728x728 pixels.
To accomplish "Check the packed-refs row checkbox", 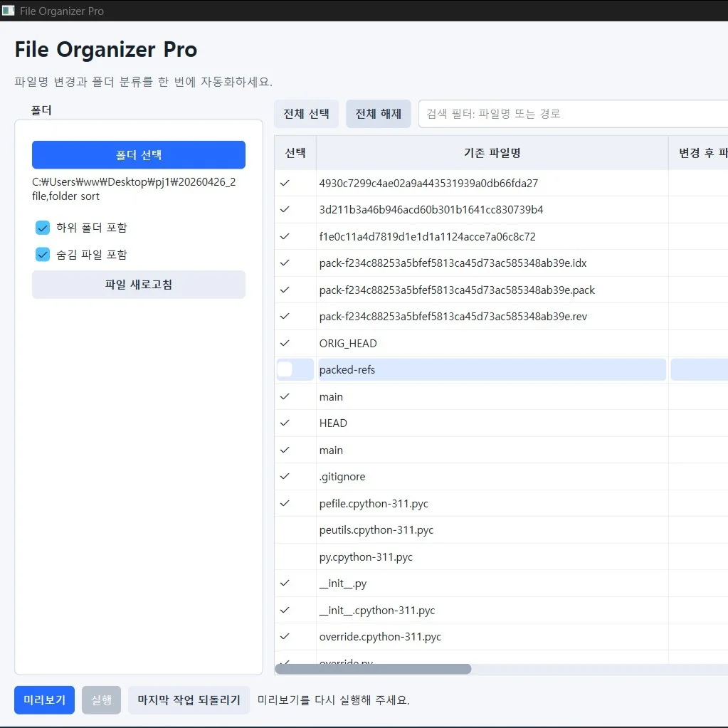I will pyautogui.click(x=285, y=369).
